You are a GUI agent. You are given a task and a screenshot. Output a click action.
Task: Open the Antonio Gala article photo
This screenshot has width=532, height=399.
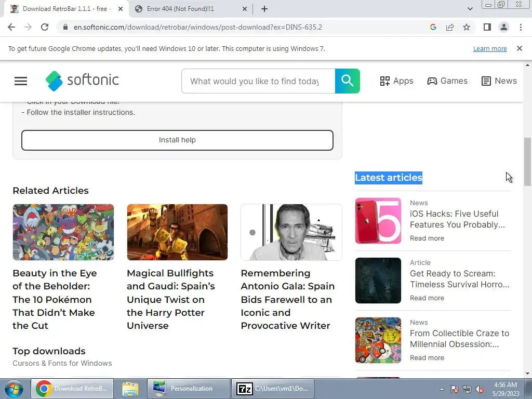point(291,232)
